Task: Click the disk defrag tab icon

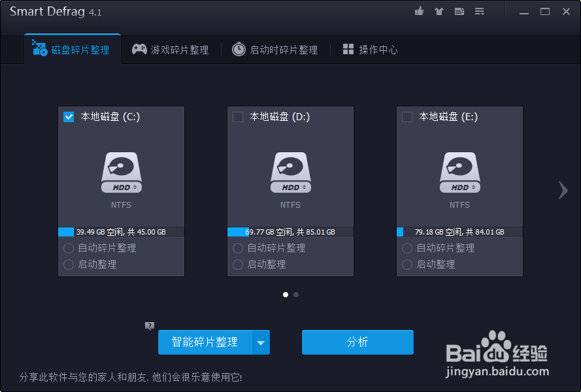Action: tap(39, 48)
